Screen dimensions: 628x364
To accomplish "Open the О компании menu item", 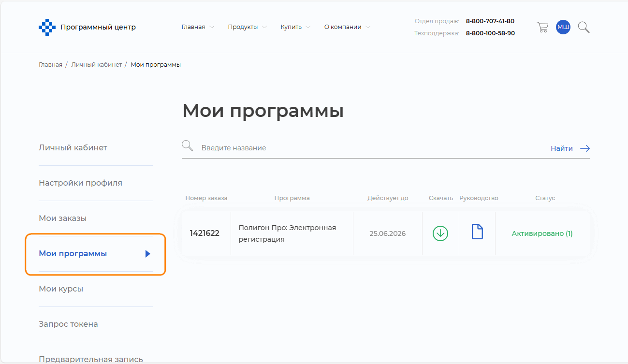I will tap(343, 27).
